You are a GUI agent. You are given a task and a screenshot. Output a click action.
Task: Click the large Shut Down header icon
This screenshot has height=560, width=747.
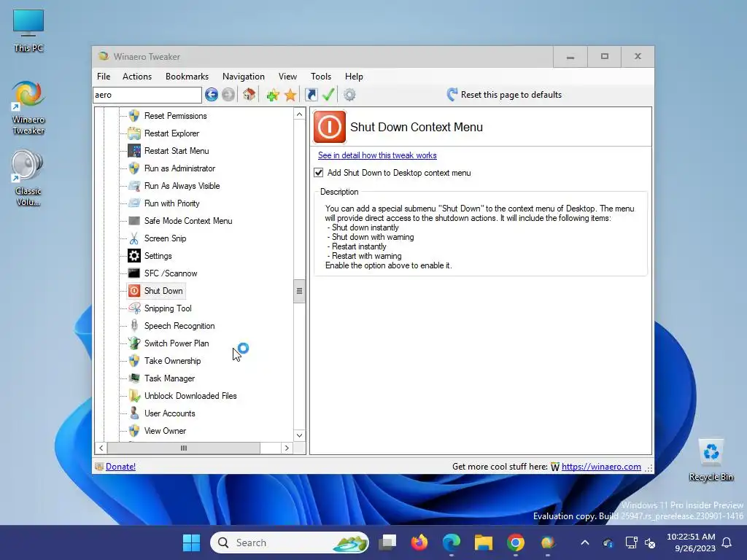329,127
